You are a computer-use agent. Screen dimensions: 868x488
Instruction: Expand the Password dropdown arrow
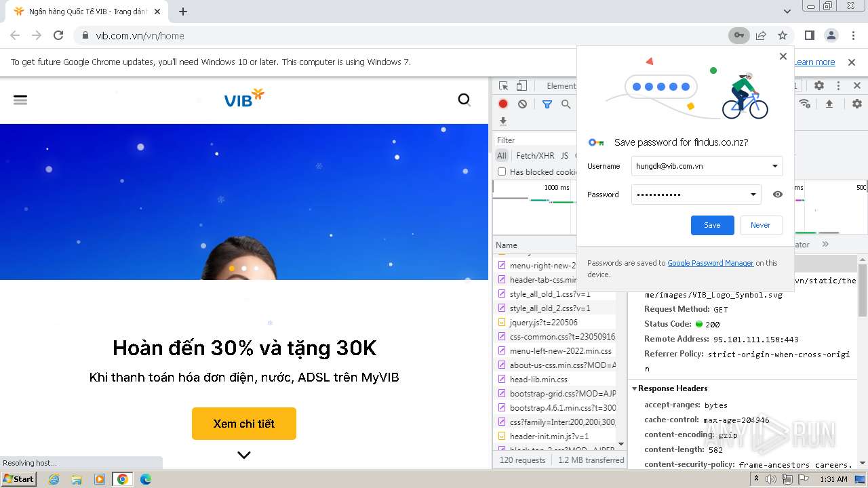(x=753, y=195)
